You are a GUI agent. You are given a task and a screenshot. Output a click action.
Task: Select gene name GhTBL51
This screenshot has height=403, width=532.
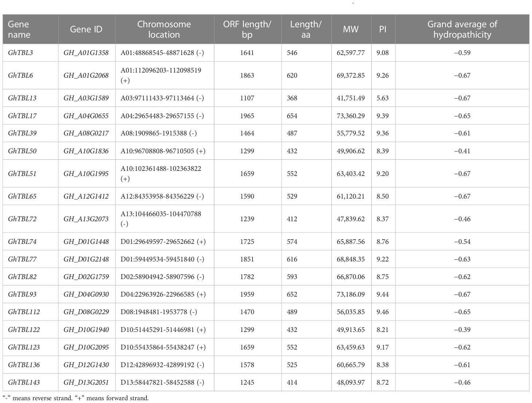pos(22,174)
